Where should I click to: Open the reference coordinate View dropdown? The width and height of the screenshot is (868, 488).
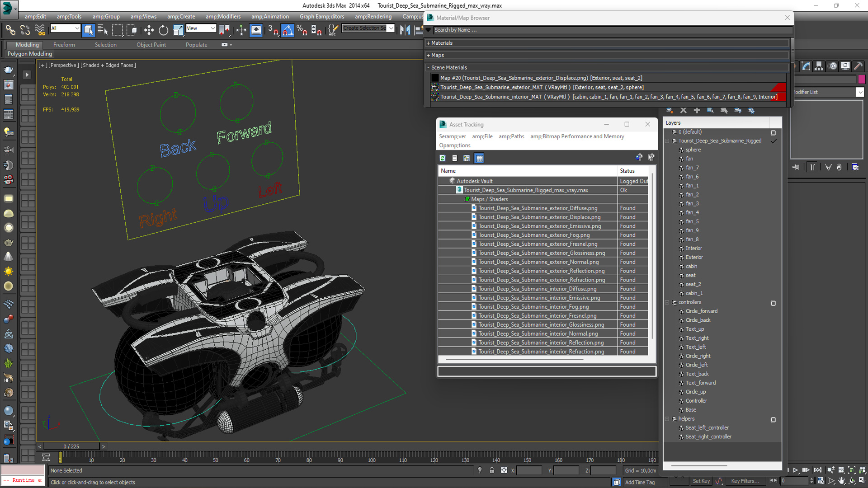(201, 28)
